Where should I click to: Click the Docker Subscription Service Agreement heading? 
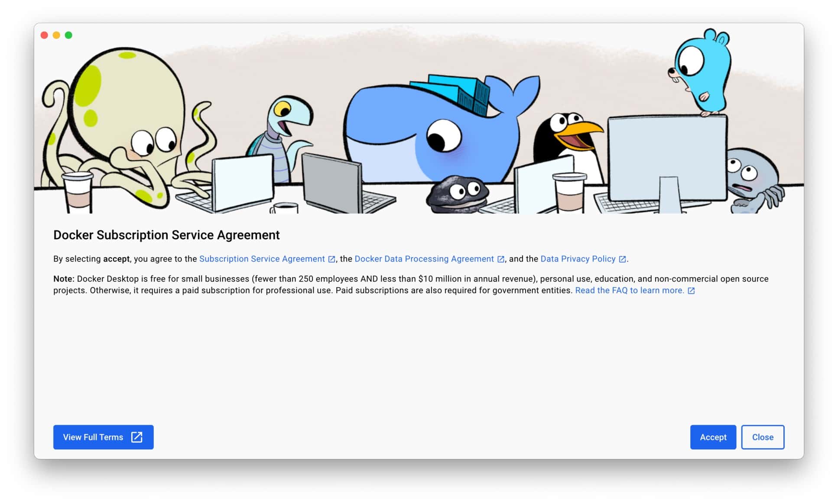click(x=166, y=235)
